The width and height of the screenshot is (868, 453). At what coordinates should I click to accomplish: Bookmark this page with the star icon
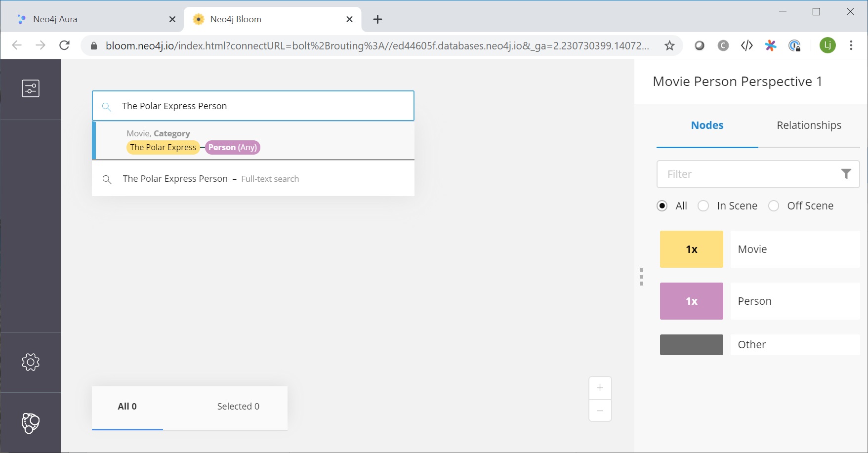tap(669, 46)
